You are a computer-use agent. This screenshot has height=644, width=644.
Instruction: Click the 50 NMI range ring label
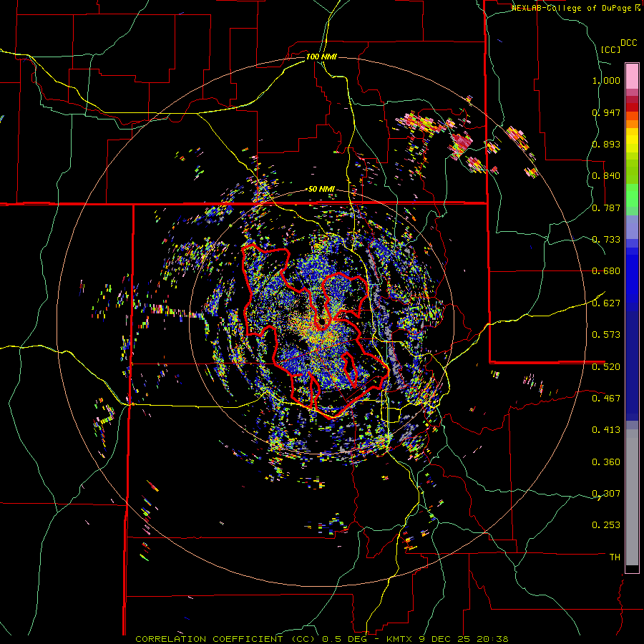[321, 190]
